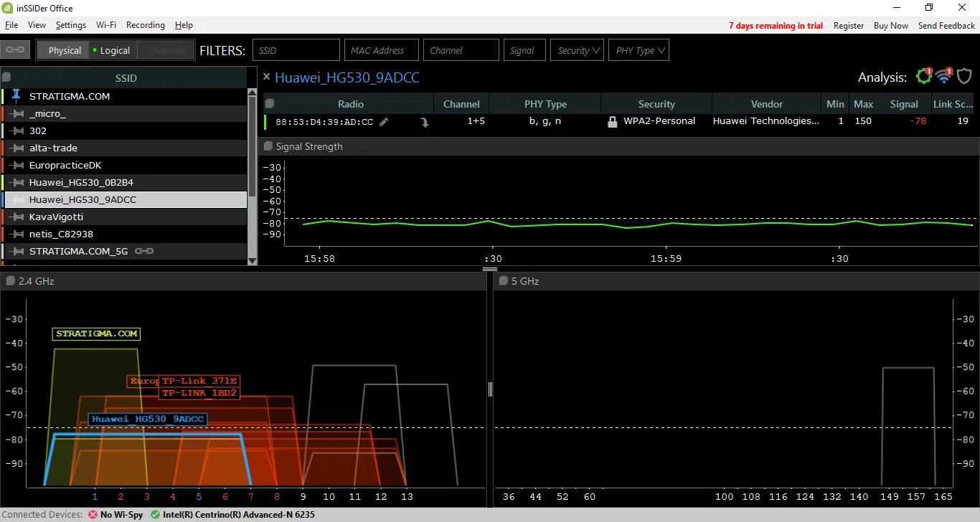Click copy icon beside 2.4 GHz title
The width and height of the screenshot is (980, 522).
10,281
